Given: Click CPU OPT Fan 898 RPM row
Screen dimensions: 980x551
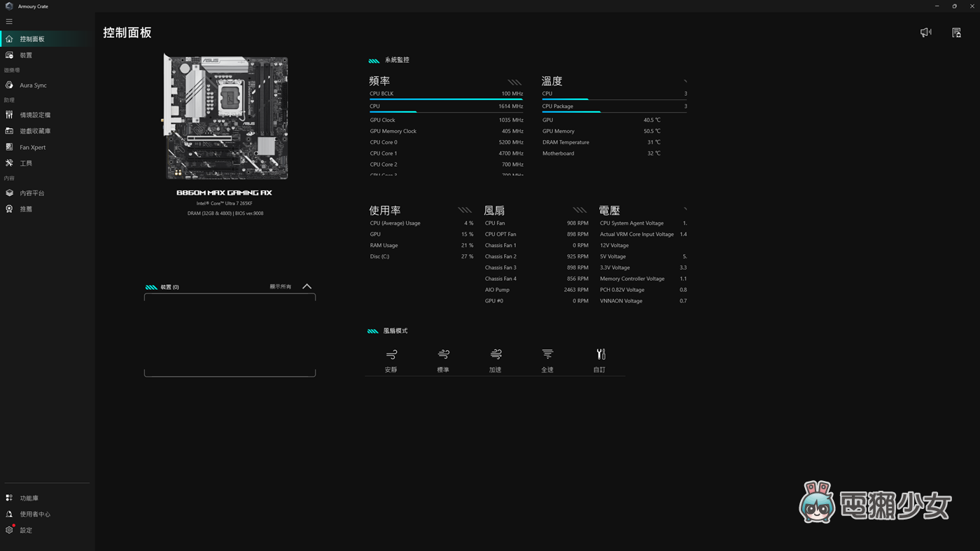Looking at the screenshot, I should pyautogui.click(x=536, y=235).
